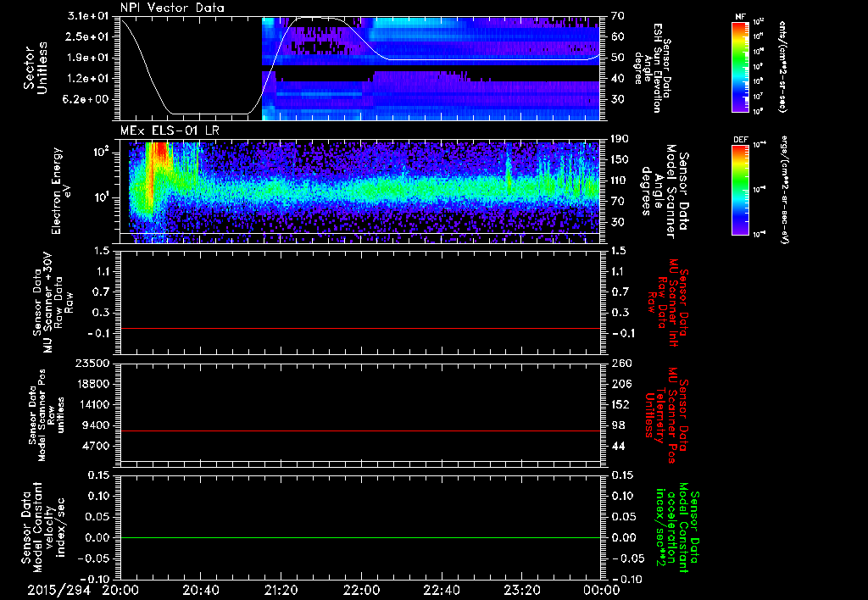Click the 4700 scanner position tick label
Viewport: 868px width, 600px height.
(97, 446)
